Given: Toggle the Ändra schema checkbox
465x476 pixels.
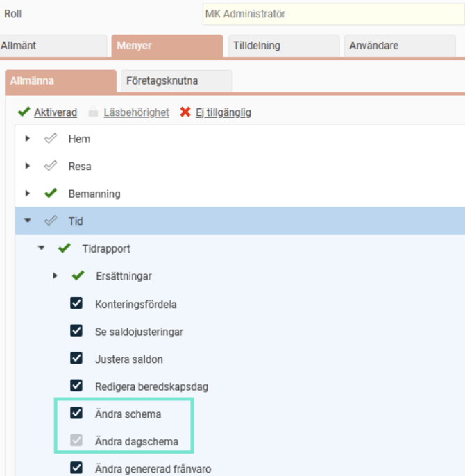Looking at the screenshot, I should tap(77, 414).
